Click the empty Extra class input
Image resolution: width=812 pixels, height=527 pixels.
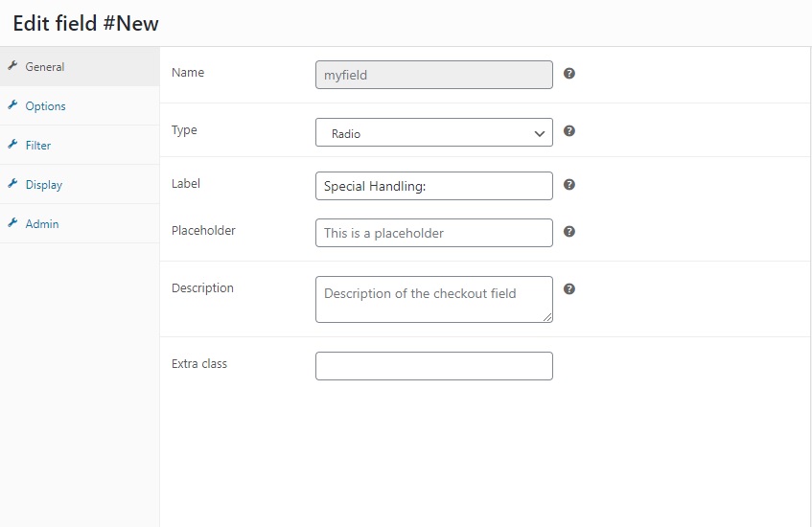434,366
